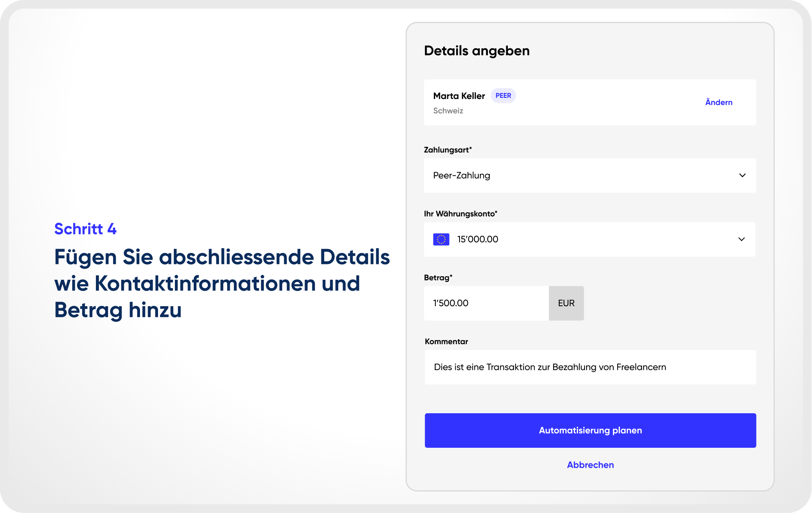Viewport: 812px width, 513px height.
Task: Select the Kommentar field label
Action: click(446, 341)
